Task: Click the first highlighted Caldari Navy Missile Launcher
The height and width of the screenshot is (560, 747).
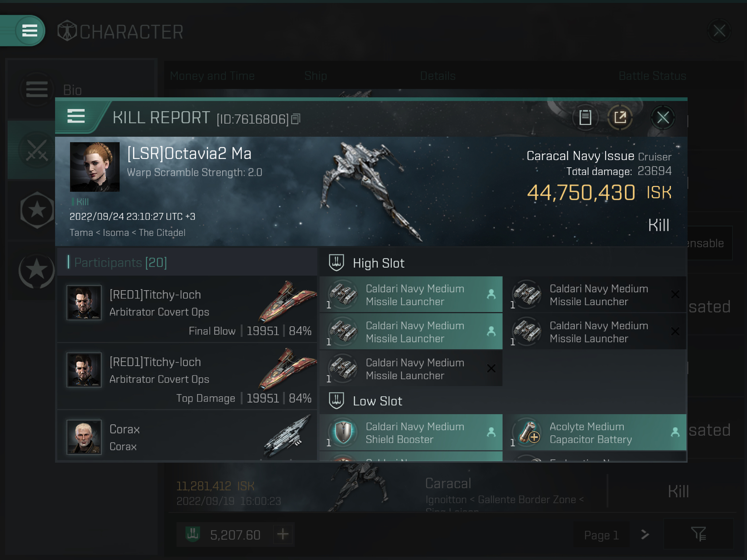Action: [x=411, y=295]
